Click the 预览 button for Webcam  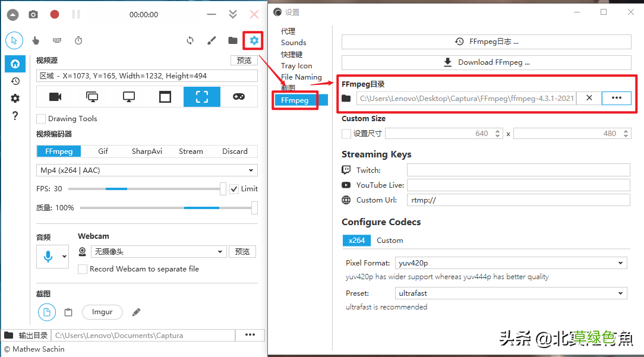(x=242, y=251)
